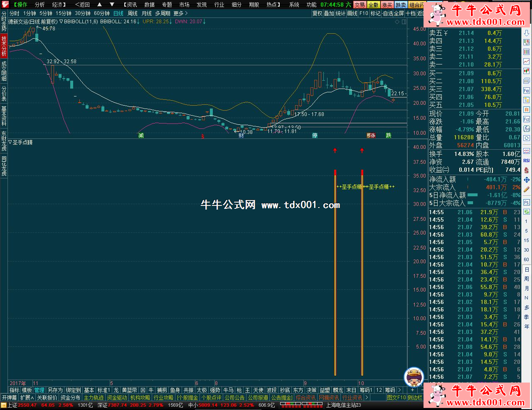This screenshot has width=532, height=410.
Task: Click the 减 marker under the price chart
Action: (141, 136)
